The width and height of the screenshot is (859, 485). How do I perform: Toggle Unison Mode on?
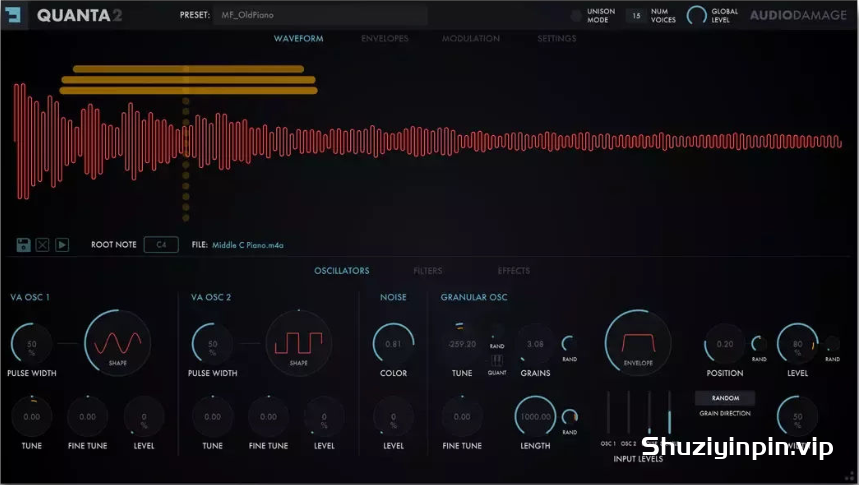click(576, 16)
